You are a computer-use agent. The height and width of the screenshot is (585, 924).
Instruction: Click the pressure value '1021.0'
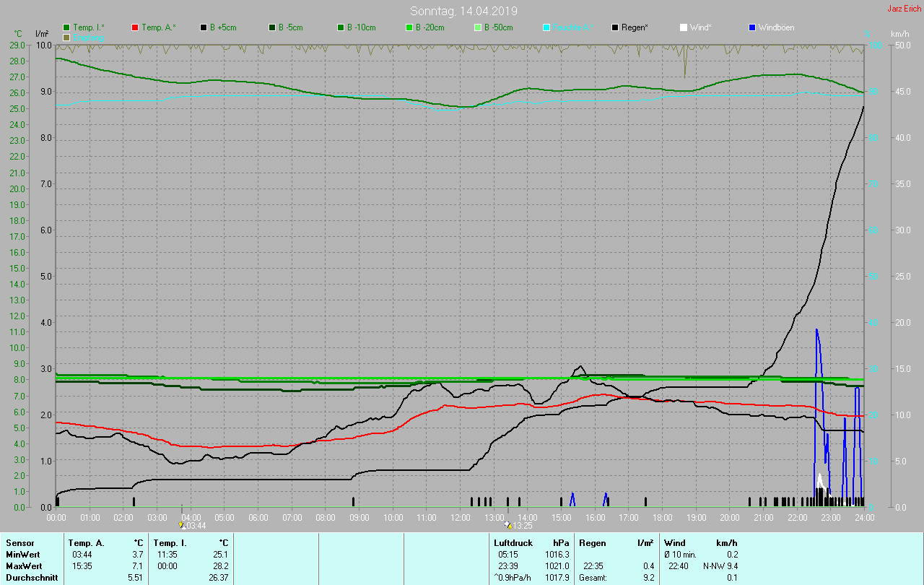click(557, 565)
